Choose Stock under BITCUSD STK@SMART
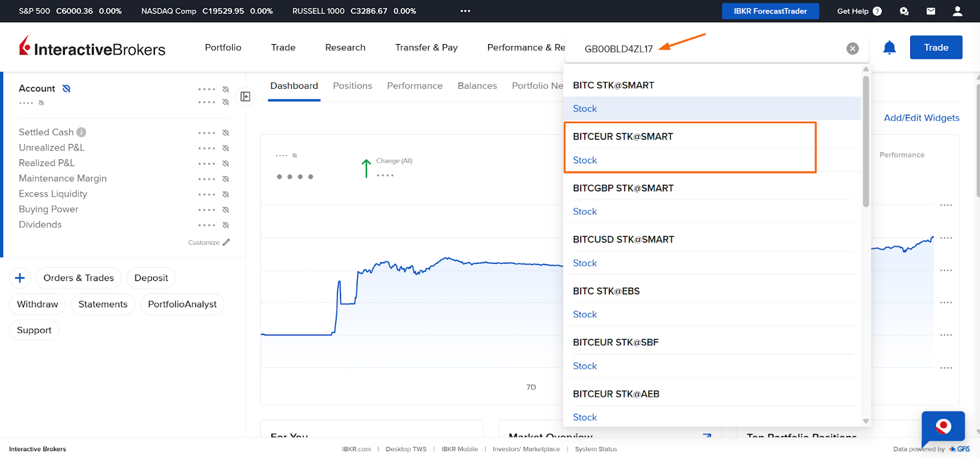Image resolution: width=980 pixels, height=458 pixels. click(585, 263)
